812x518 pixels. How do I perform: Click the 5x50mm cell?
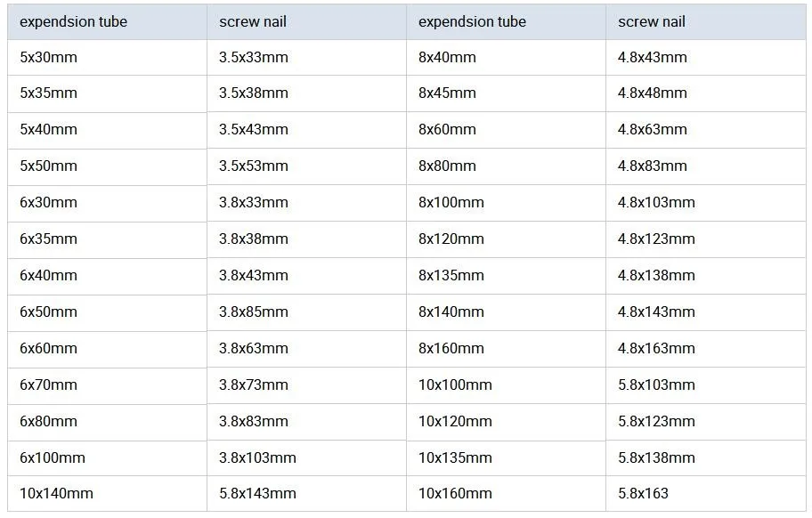(48, 166)
